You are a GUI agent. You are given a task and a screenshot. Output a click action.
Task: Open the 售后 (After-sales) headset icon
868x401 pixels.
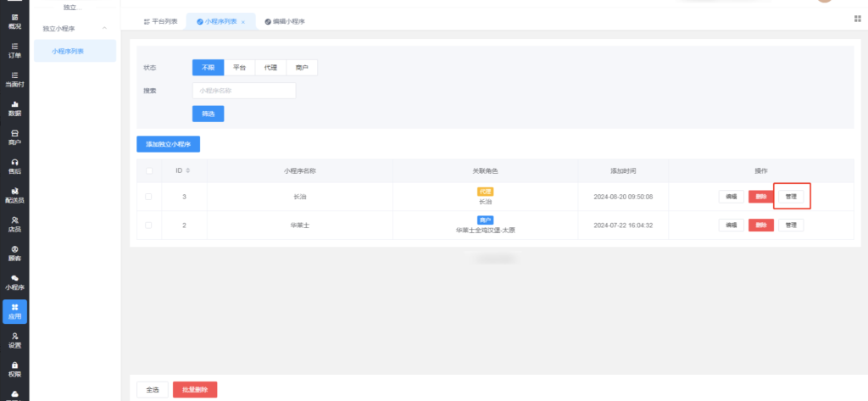(x=14, y=165)
